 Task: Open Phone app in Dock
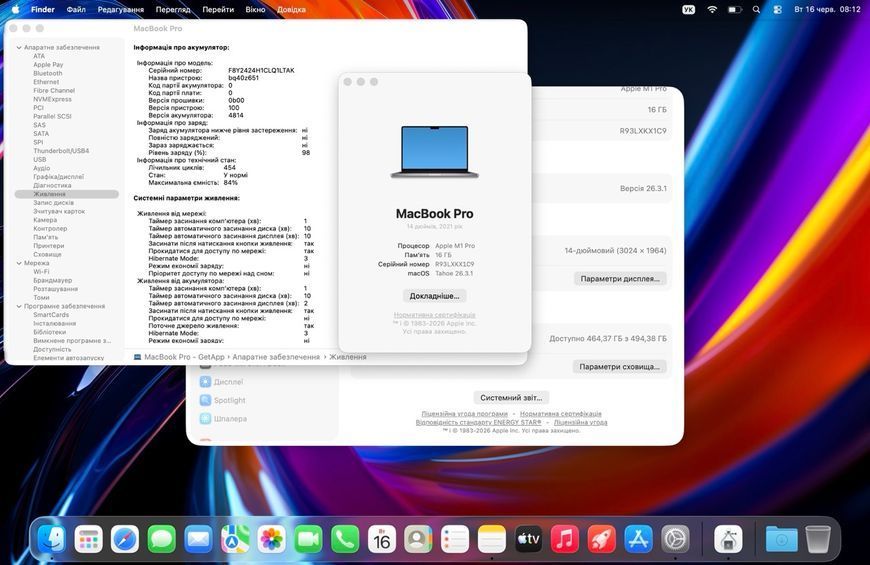(345, 538)
